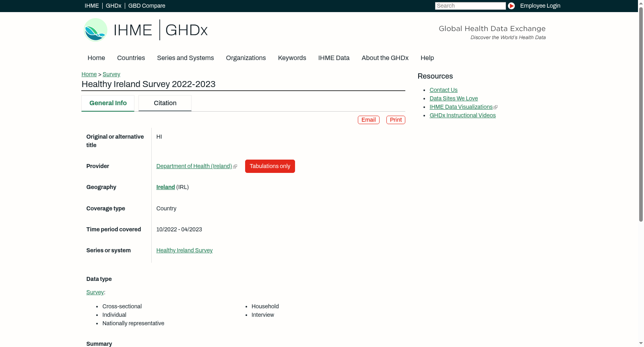644x347 pixels.
Task: Click the Print button
Action: pos(396,120)
